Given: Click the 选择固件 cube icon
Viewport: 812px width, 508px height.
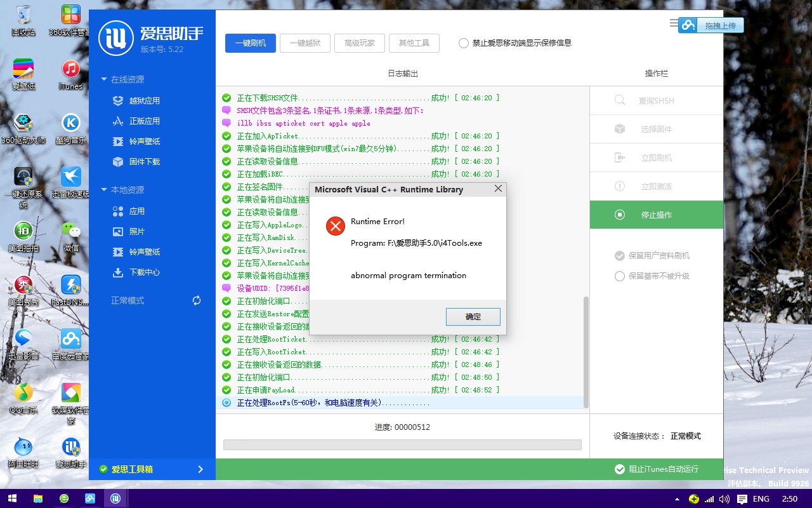Looking at the screenshot, I should (620, 129).
